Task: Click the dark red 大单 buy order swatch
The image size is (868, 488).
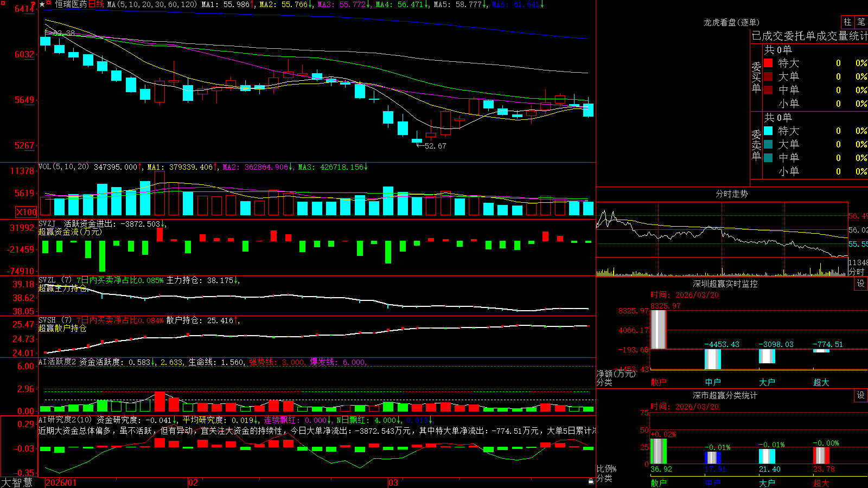Action: 768,76
